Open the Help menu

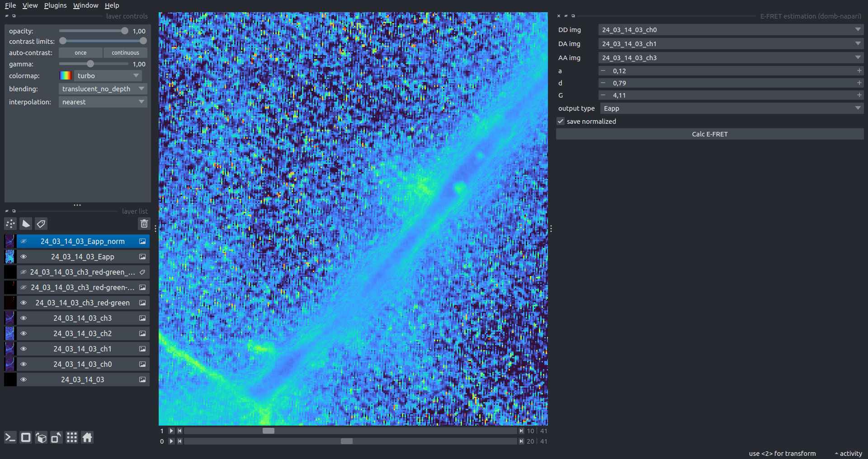pyautogui.click(x=112, y=5)
